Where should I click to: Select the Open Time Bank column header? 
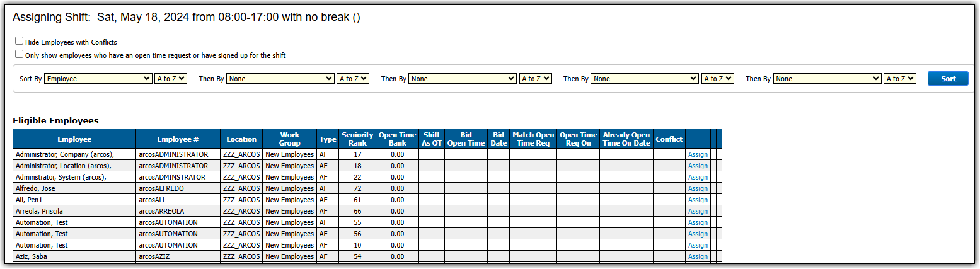click(397, 139)
